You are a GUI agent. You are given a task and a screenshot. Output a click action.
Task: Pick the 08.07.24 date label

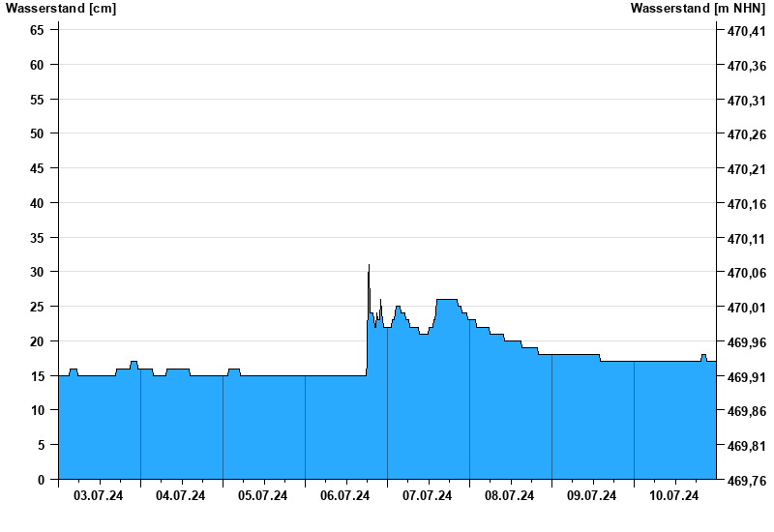pyautogui.click(x=510, y=495)
